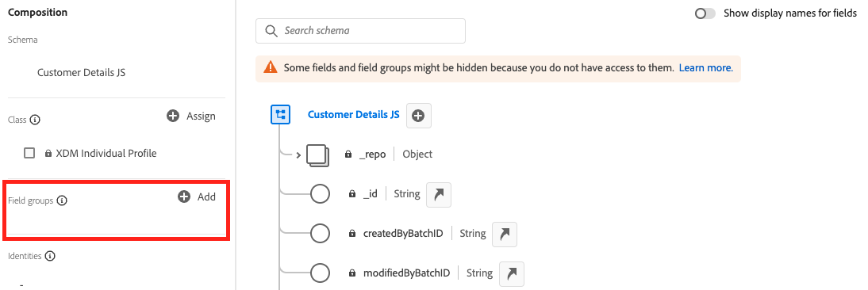Click the orange warning triangle icon
This screenshot has height=290, width=868.
pos(270,67)
